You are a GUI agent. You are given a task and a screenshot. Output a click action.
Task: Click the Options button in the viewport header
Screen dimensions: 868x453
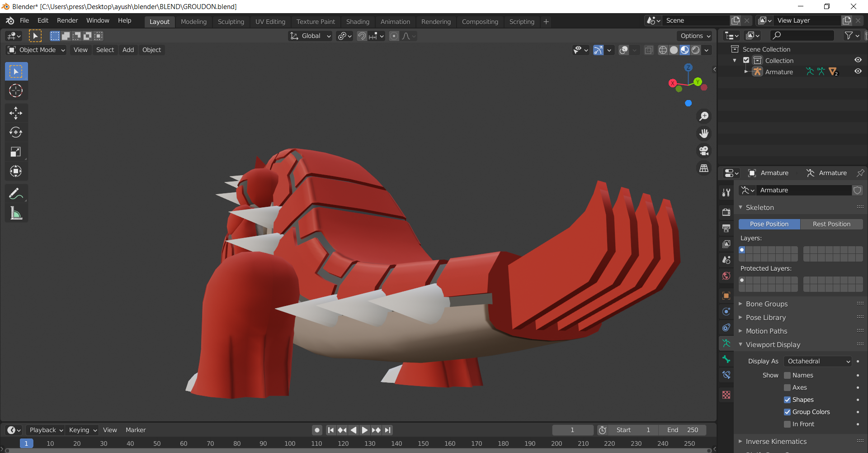tap(694, 36)
